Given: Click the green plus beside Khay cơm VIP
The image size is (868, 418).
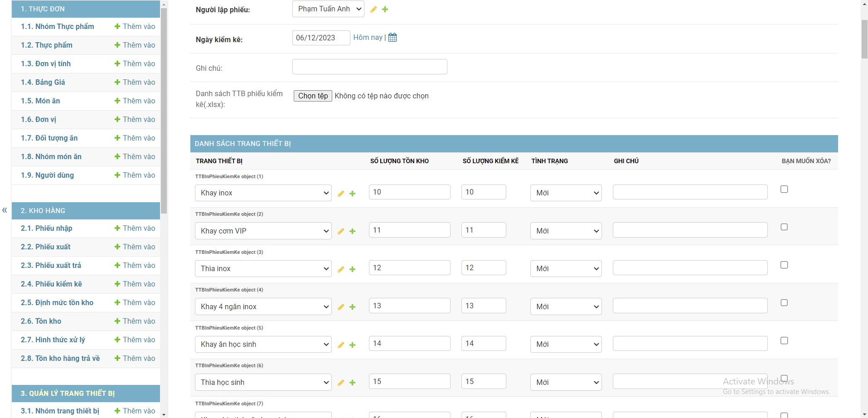Looking at the screenshot, I should click(x=353, y=231).
